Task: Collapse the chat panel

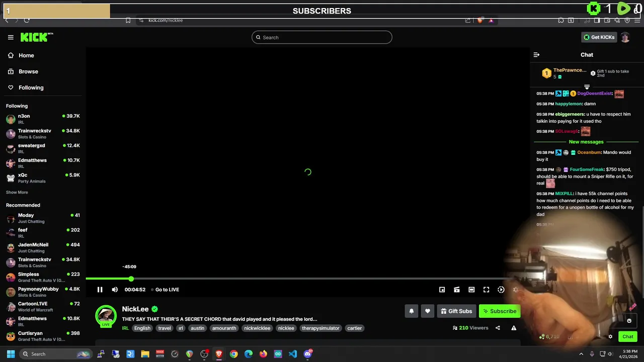Action: (536, 55)
